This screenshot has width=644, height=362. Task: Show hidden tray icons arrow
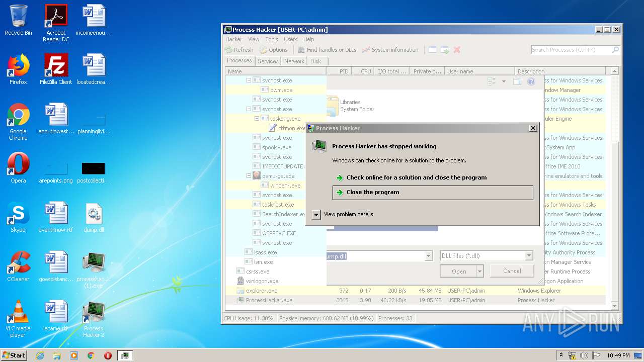click(561, 355)
